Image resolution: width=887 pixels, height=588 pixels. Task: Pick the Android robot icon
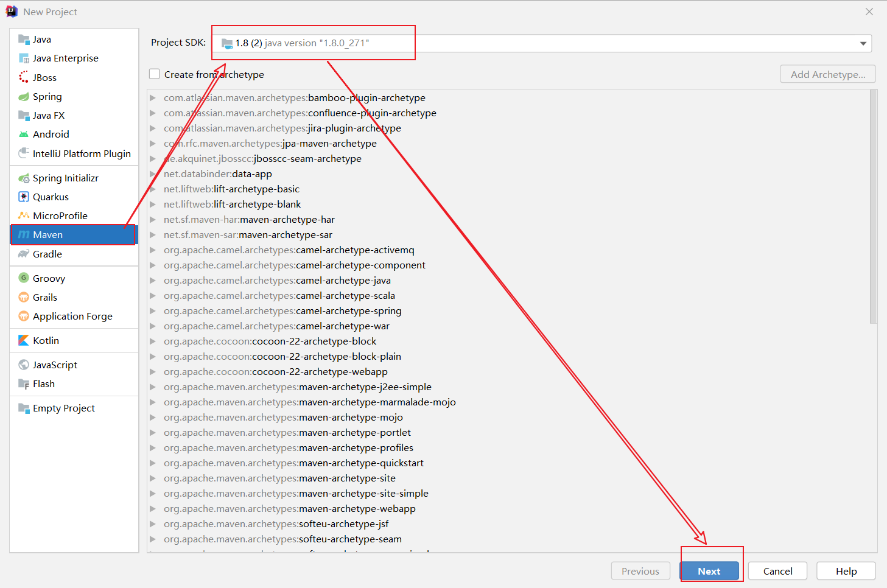coord(24,134)
